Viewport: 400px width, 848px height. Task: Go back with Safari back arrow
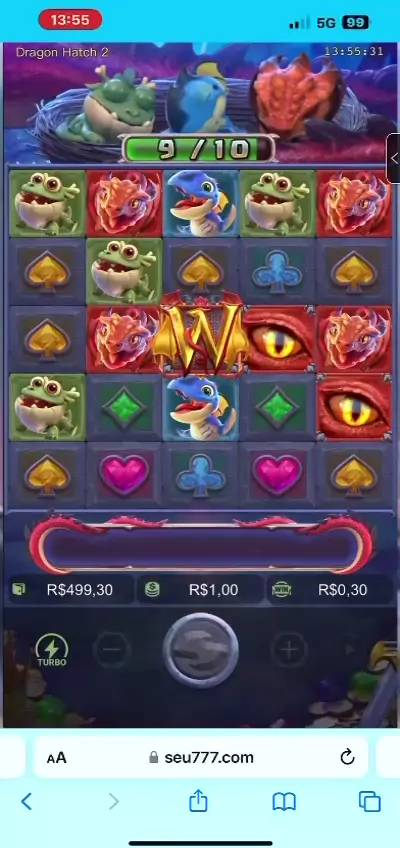[26, 801]
